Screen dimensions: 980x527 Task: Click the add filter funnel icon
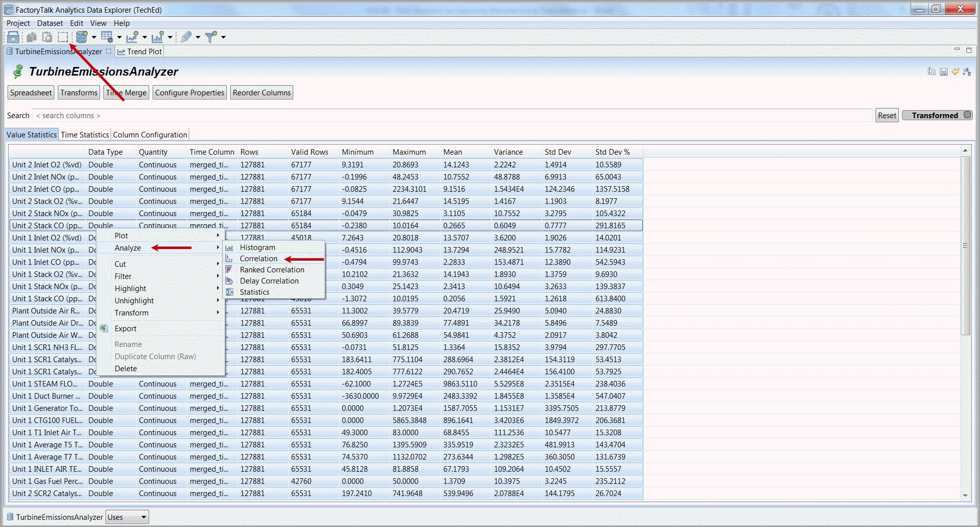pyautogui.click(x=211, y=37)
